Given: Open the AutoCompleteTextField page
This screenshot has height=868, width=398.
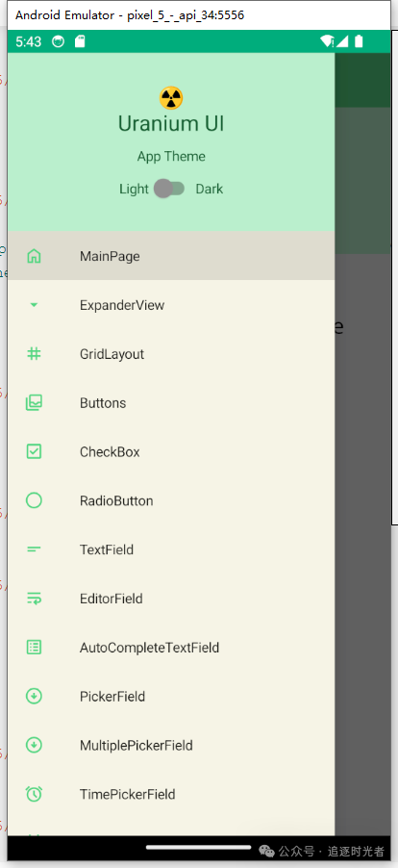Looking at the screenshot, I should point(171,647).
